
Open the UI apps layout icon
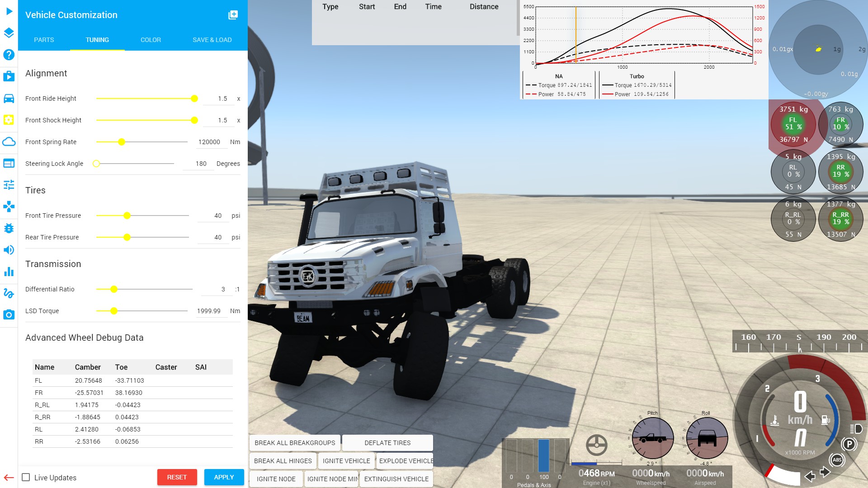pos(9,163)
